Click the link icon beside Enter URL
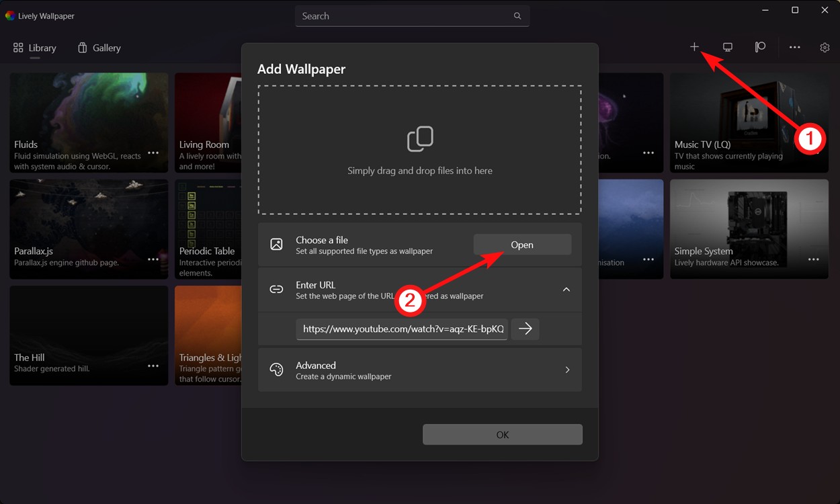 coord(276,289)
